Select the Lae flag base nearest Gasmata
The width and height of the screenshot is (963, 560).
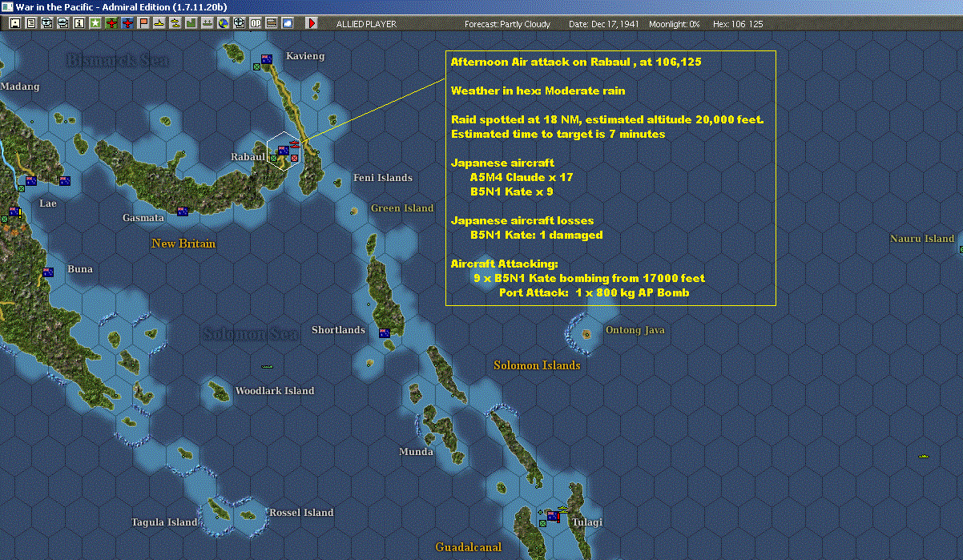point(65,181)
